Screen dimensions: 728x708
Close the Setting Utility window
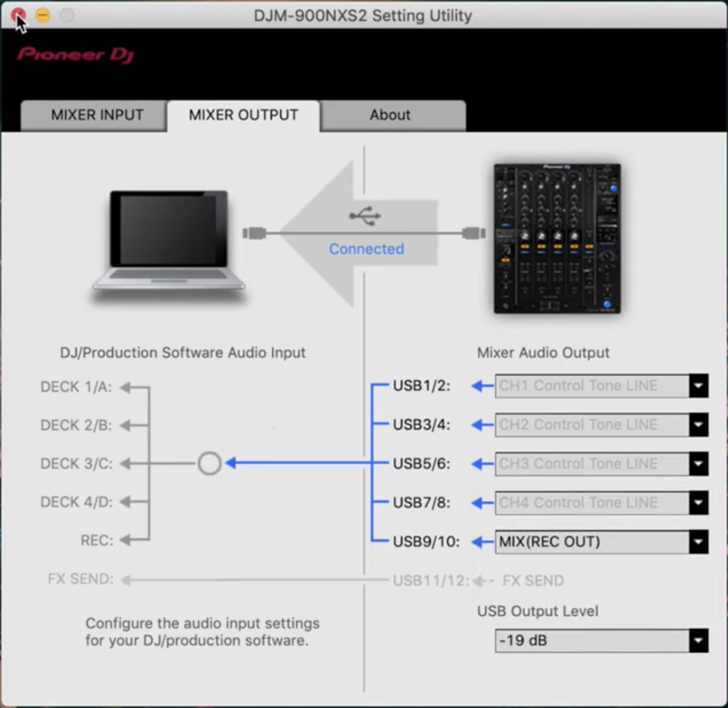pyautogui.click(x=18, y=15)
